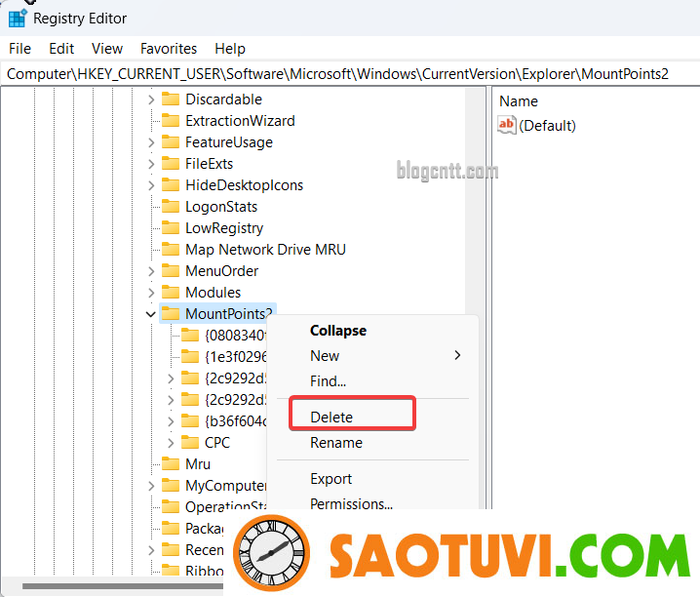The height and width of the screenshot is (597, 700).
Task: Select the Mru key
Action: coord(198,464)
